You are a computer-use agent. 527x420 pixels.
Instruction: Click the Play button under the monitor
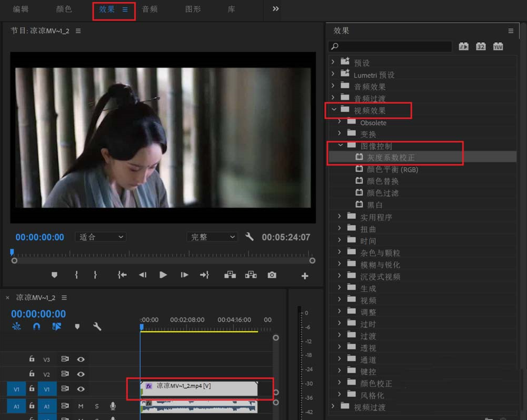[163, 275]
